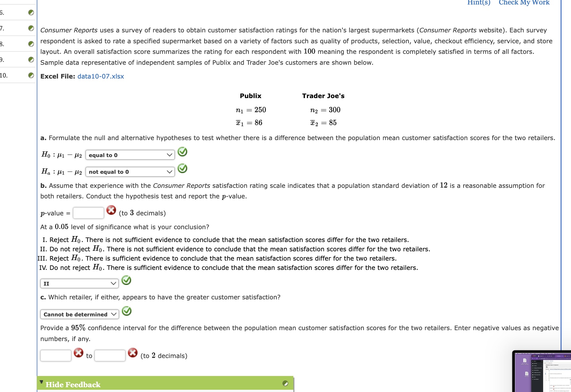
Task: Open the 'not equal to 0' dropdown
Action: pyautogui.click(x=130, y=172)
